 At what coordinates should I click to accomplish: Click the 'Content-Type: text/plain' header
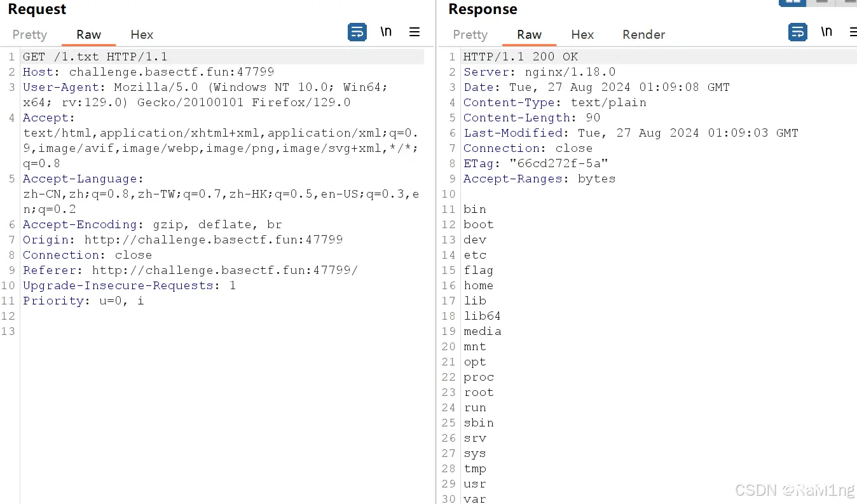point(555,102)
